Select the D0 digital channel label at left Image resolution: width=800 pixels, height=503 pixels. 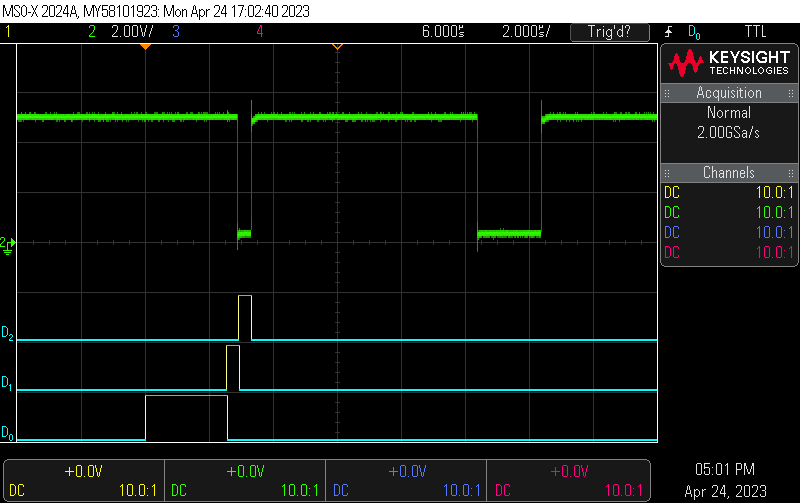pos(7,433)
